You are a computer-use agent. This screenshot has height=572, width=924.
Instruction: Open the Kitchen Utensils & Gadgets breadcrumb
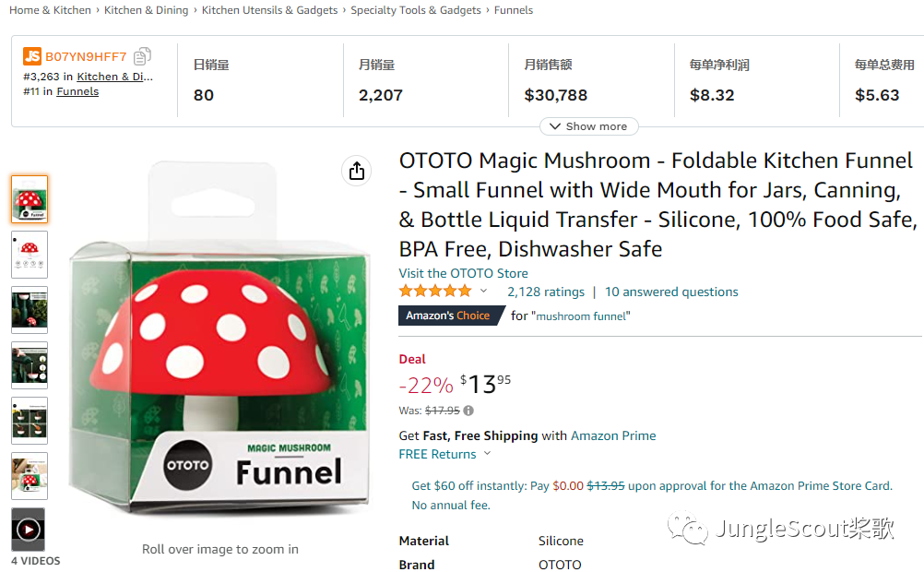[x=270, y=10]
